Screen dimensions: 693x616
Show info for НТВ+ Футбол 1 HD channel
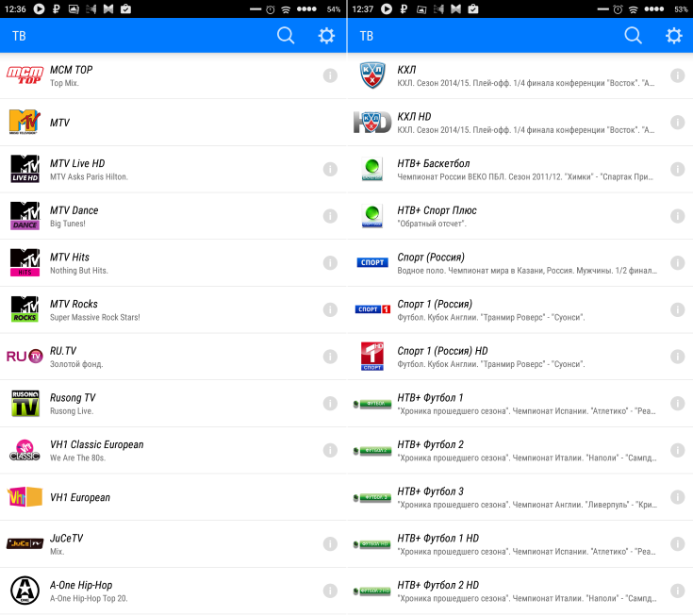pyautogui.click(x=678, y=544)
